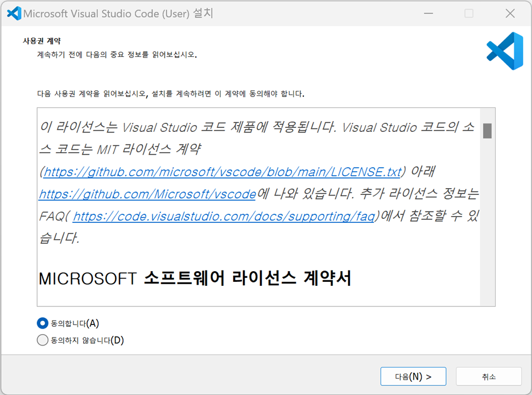Screen dimensions: 532x395
Task: Open the code.visualstudio.com FAQ link
Action: click(224, 216)
